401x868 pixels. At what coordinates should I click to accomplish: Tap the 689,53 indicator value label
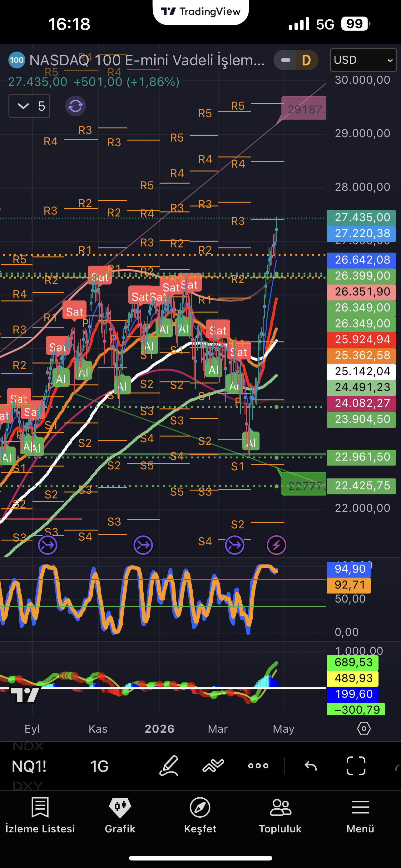(x=353, y=662)
